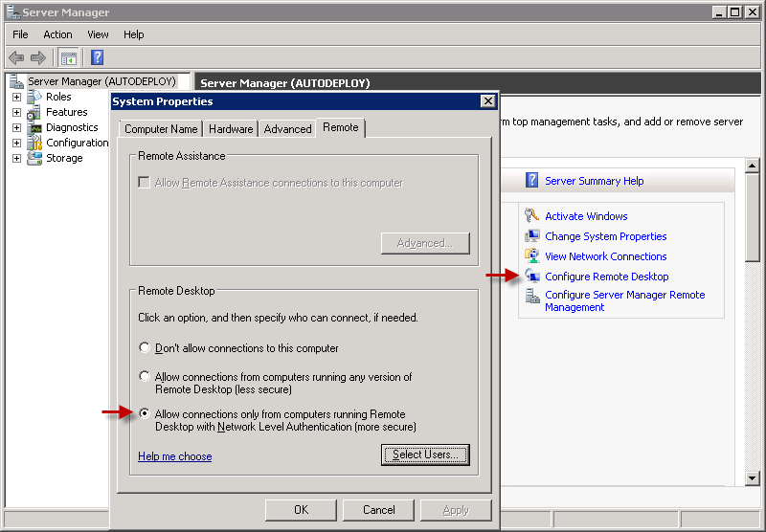
Task: Click the Forward arrow toolbar icon
Action: (37, 57)
